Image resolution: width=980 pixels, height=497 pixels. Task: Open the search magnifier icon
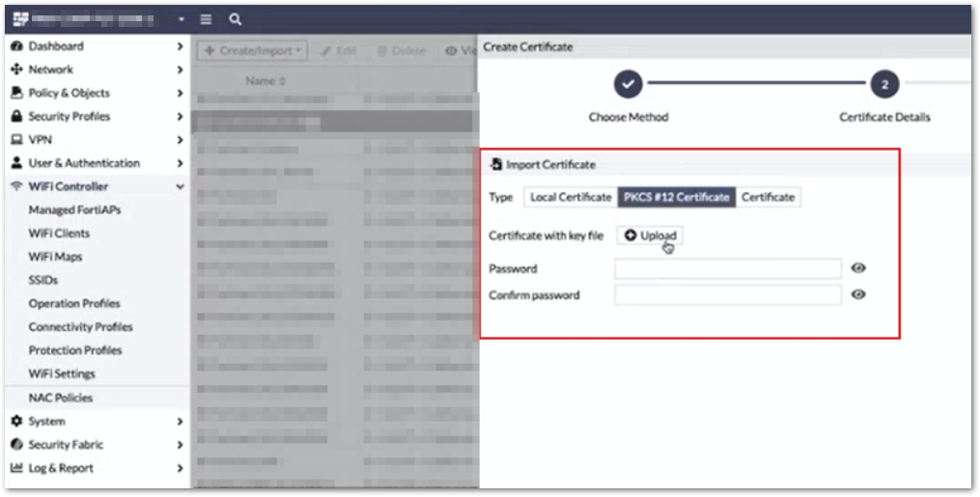tap(235, 19)
